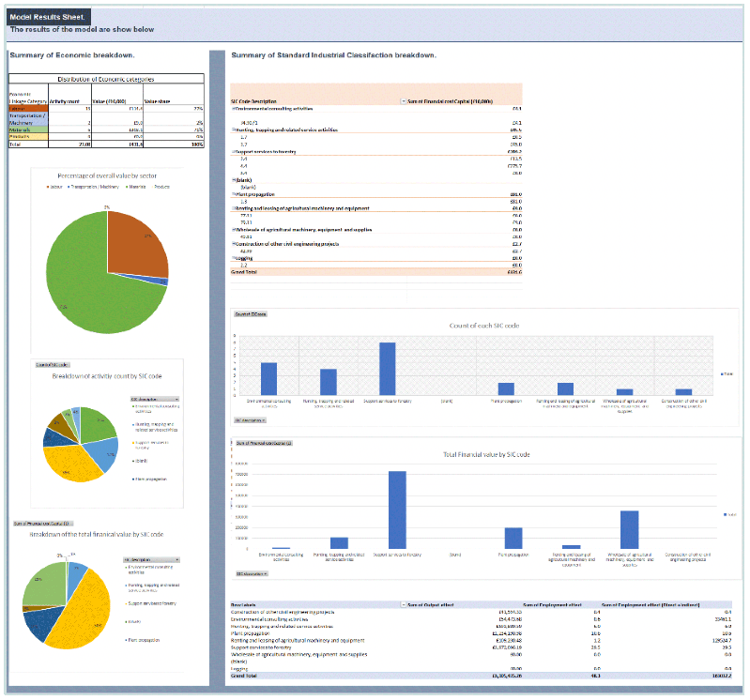Select the Summary of Economic breakdown heading
Image resolution: width=750 pixels, height=700 pixels.
(x=72, y=55)
